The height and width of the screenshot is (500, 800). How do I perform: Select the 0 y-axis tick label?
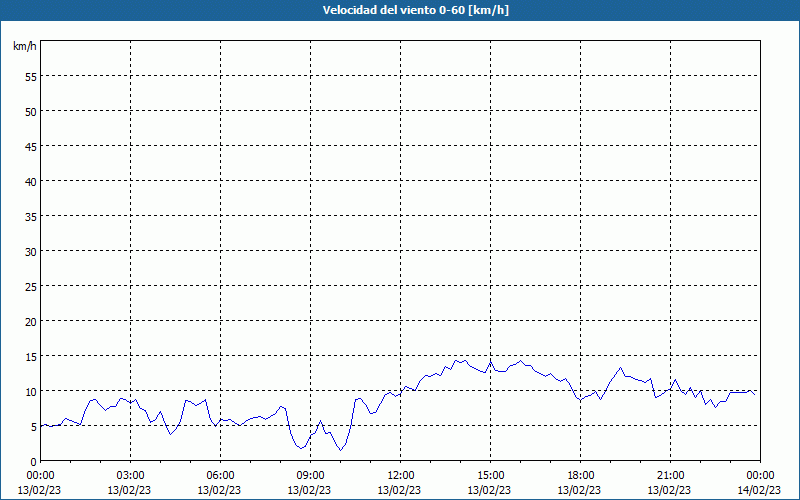34,462
